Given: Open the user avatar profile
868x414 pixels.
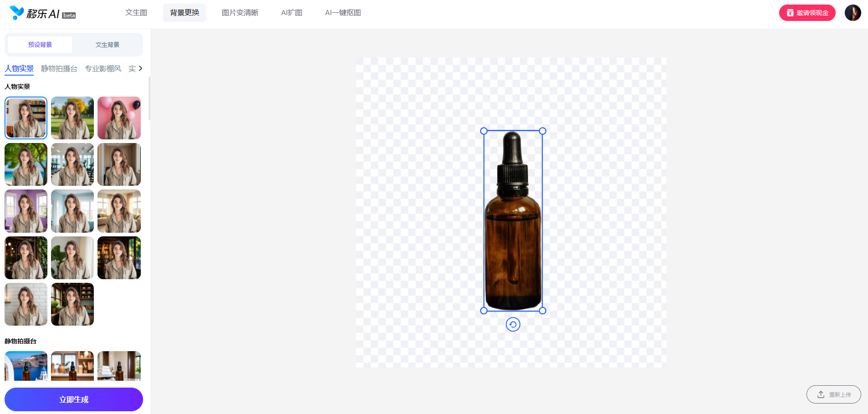Looking at the screenshot, I should click(x=853, y=13).
